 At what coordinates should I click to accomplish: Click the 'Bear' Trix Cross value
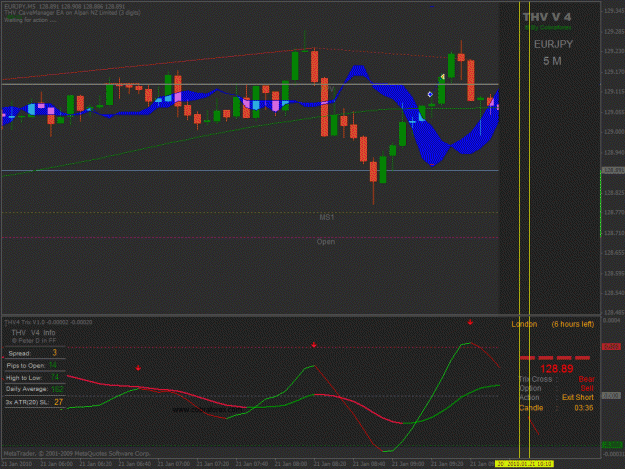tap(586, 379)
